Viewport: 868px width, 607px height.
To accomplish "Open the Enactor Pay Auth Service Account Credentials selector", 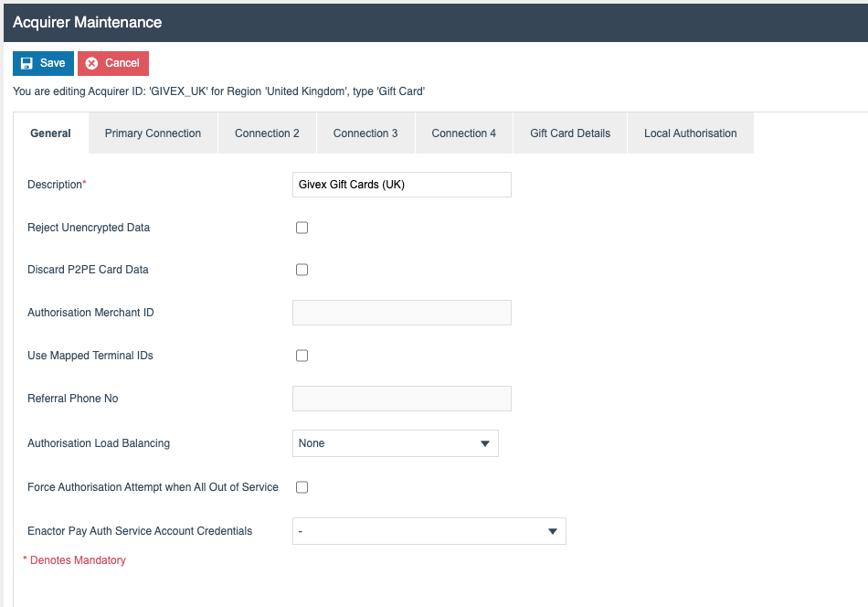I will (x=429, y=530).
